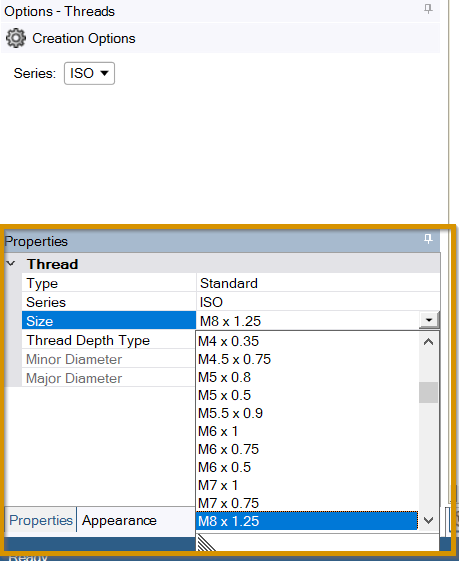Collapse the Thread section chevron
Viewport: 459px width, 561px height.
coord(11,264)
